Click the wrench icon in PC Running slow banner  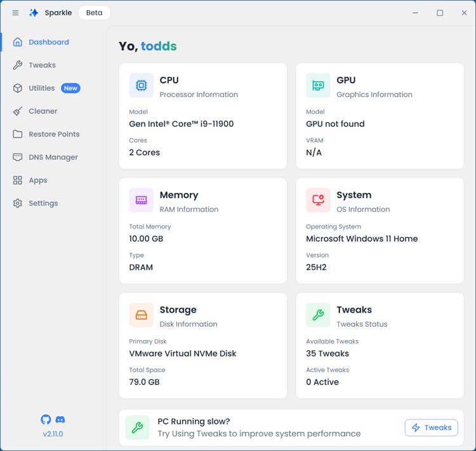tap(137, 428)
